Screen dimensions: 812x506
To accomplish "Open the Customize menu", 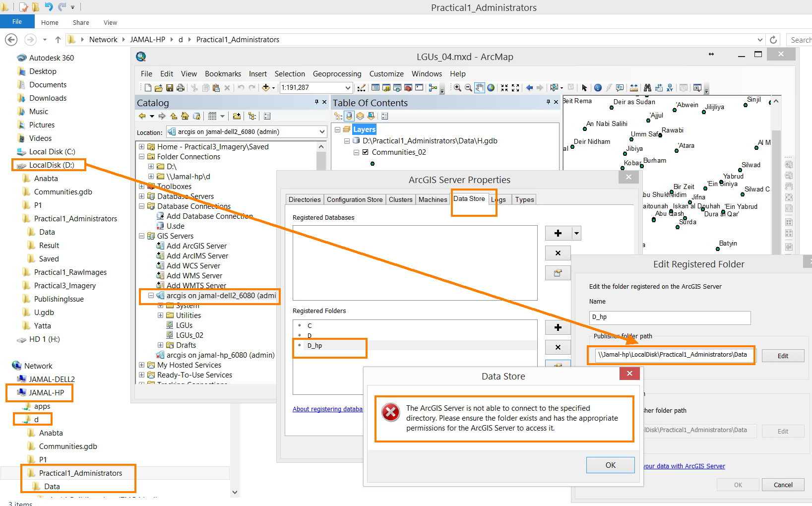I will tap(386, 74).
